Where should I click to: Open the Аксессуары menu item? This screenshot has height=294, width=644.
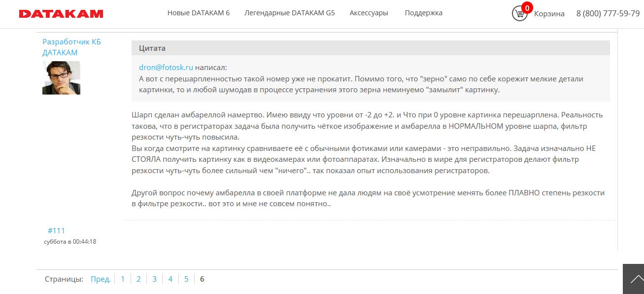point(369,13)
